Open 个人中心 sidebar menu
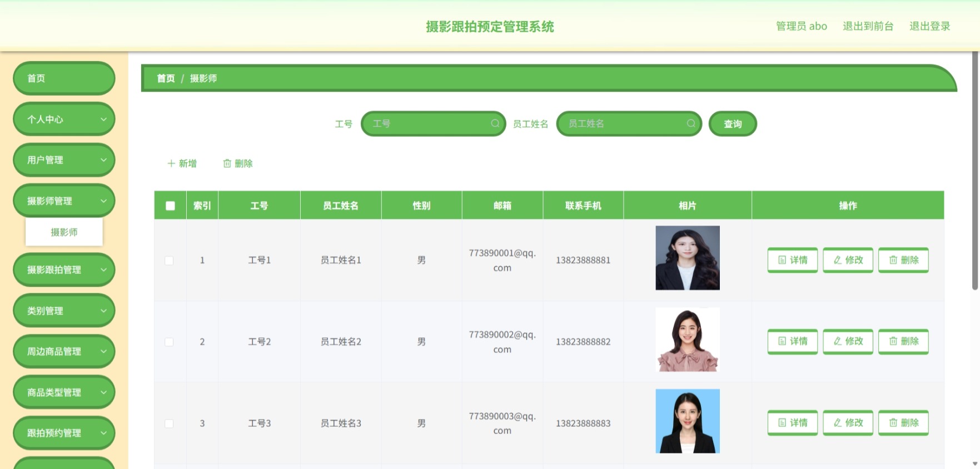 point(64,119)
